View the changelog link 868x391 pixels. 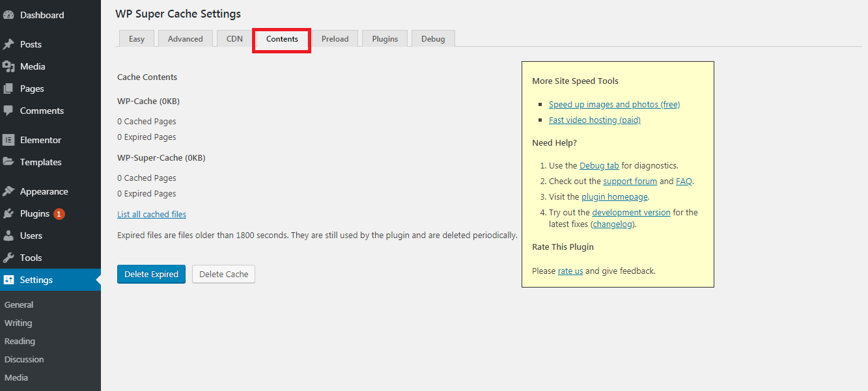(x=613, y=224)
